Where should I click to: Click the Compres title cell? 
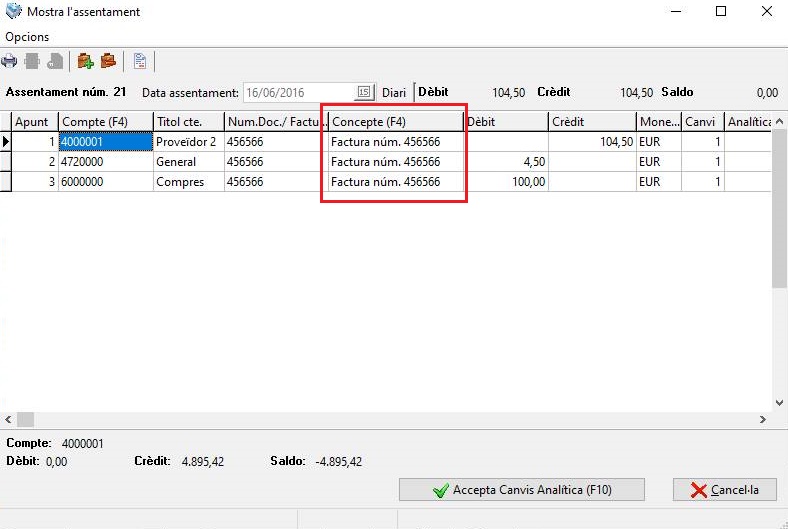point(188,182)
